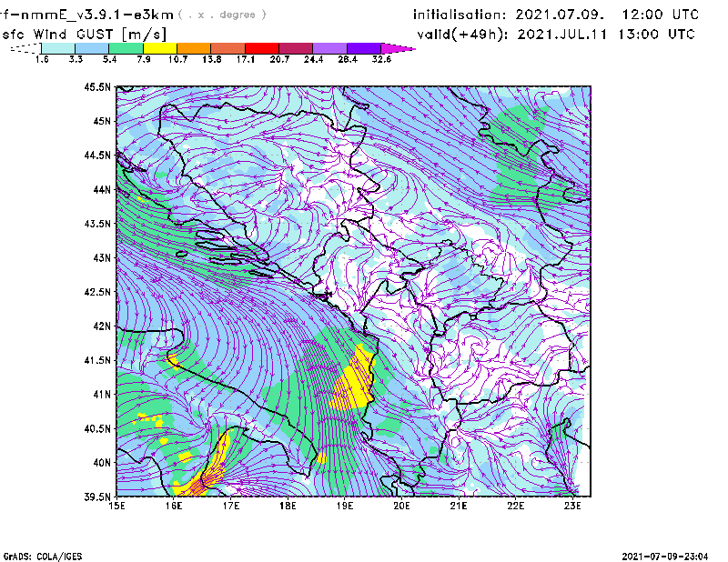
Task: Click the 19E longitude label
Action: [345, 506]
